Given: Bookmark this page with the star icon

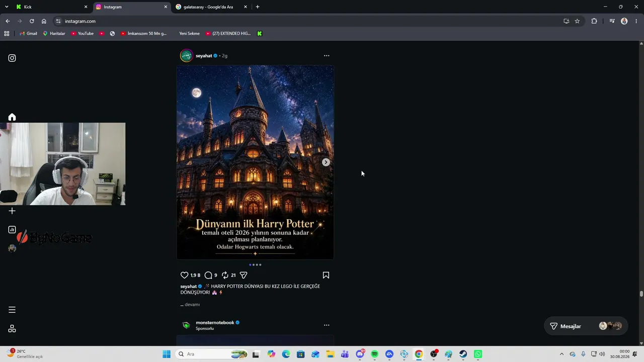Looking at the screenshot, I should (x=577, y=21).
